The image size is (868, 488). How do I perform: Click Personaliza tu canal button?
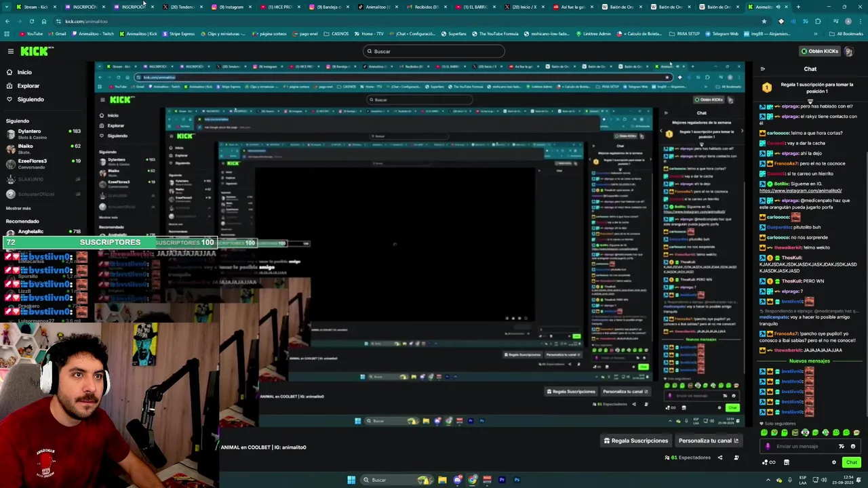[x=709, y=441]
